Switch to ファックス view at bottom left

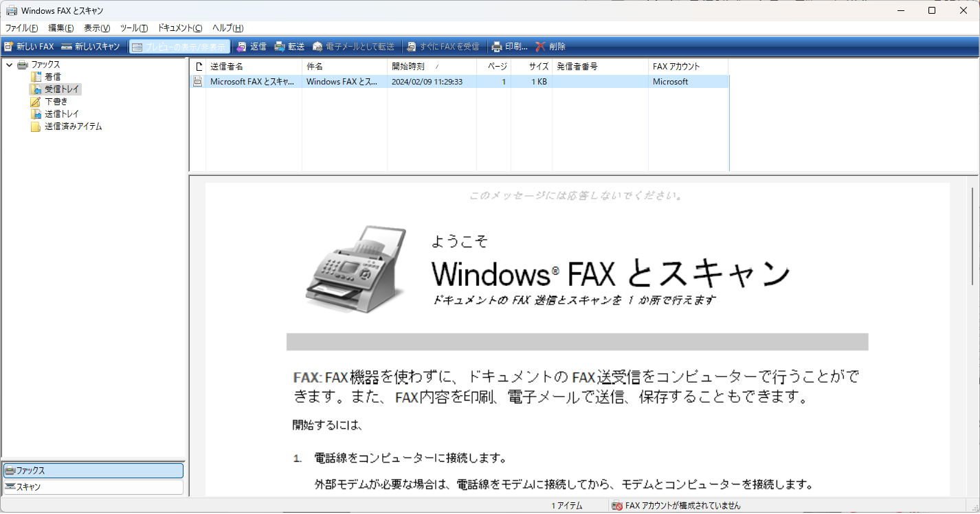tap(93, 471)
